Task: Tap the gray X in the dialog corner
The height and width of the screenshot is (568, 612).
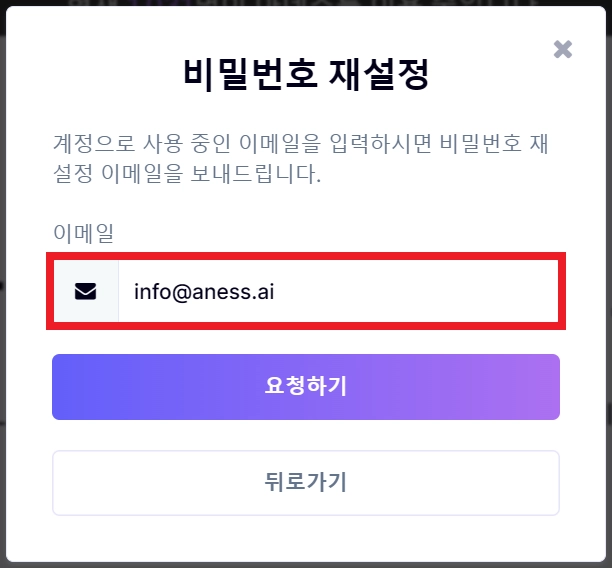Action: pos(563,49)
